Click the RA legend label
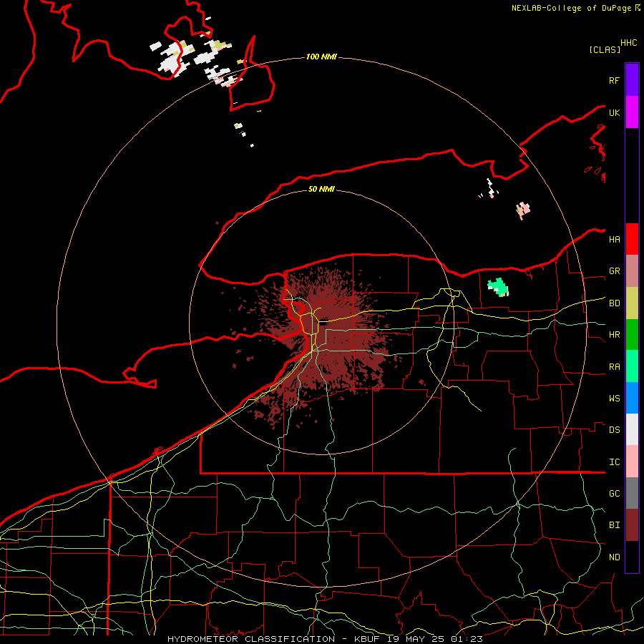The width and height of the screenshot is (644, 644). [614, 367]
